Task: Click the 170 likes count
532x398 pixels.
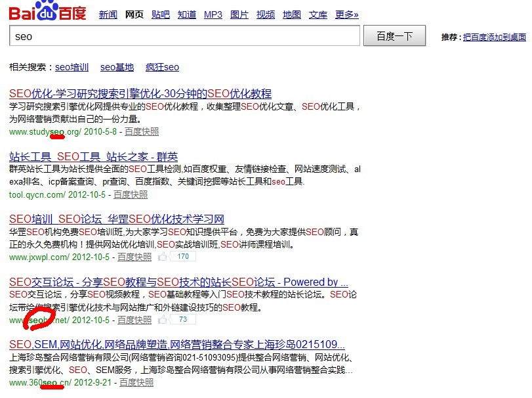Action: coord(183,256)
